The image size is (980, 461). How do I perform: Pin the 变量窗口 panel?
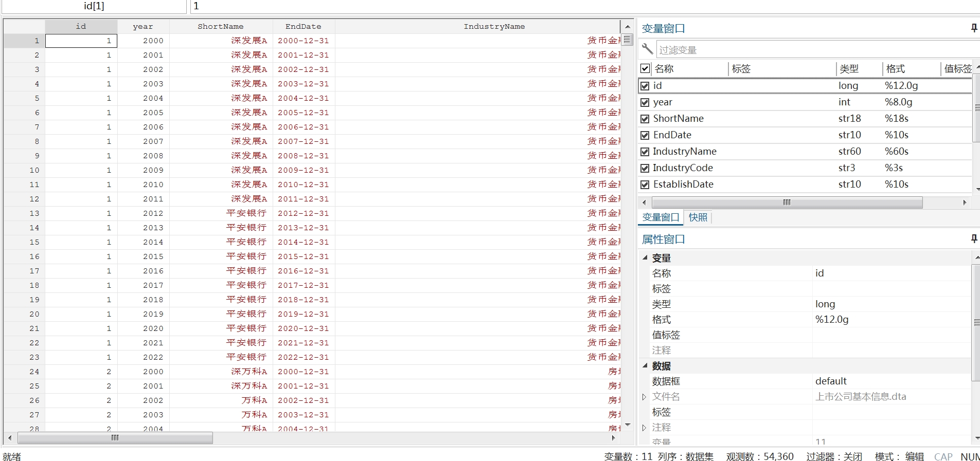point(974,28)
